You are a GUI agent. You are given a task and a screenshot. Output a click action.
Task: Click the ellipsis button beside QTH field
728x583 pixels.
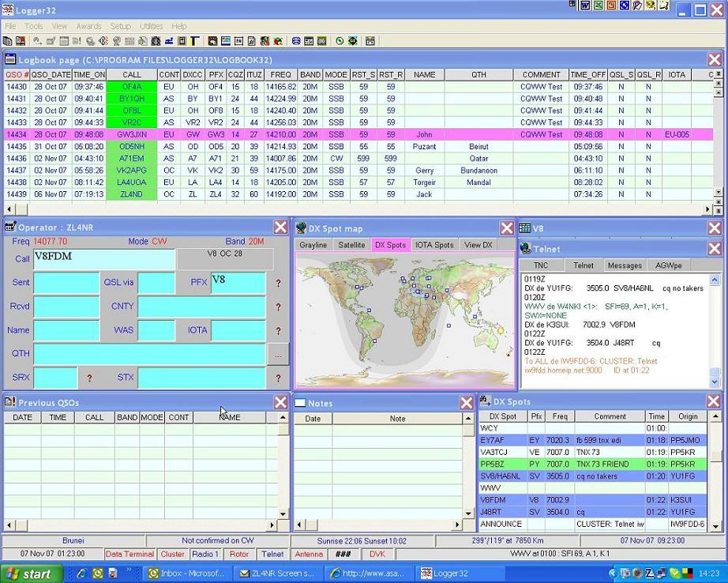pyautogui.click(x=278, y=355)
